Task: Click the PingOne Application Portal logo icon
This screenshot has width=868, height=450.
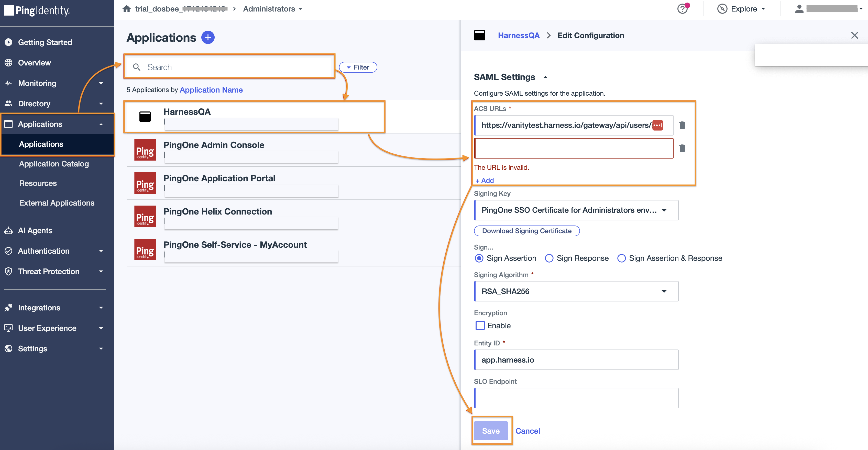Action: [145, 183]
